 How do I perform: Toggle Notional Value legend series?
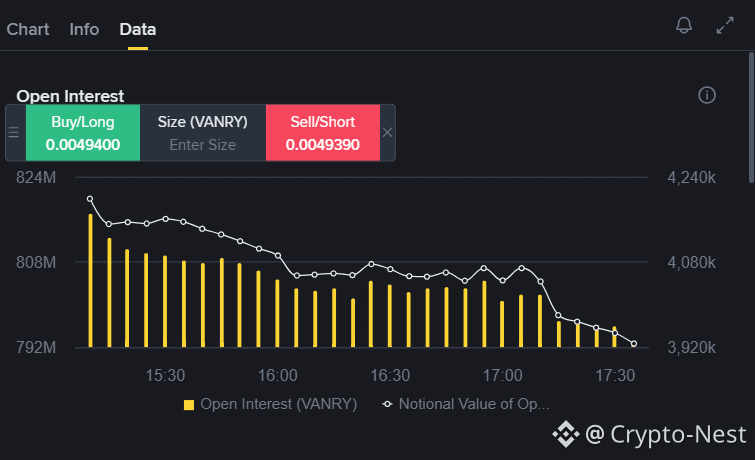[466, 404]
